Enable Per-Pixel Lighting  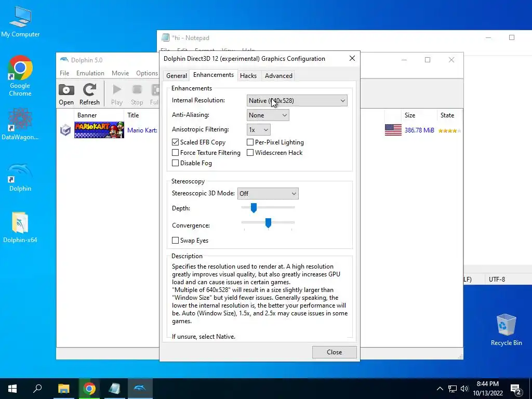[250, 142]
